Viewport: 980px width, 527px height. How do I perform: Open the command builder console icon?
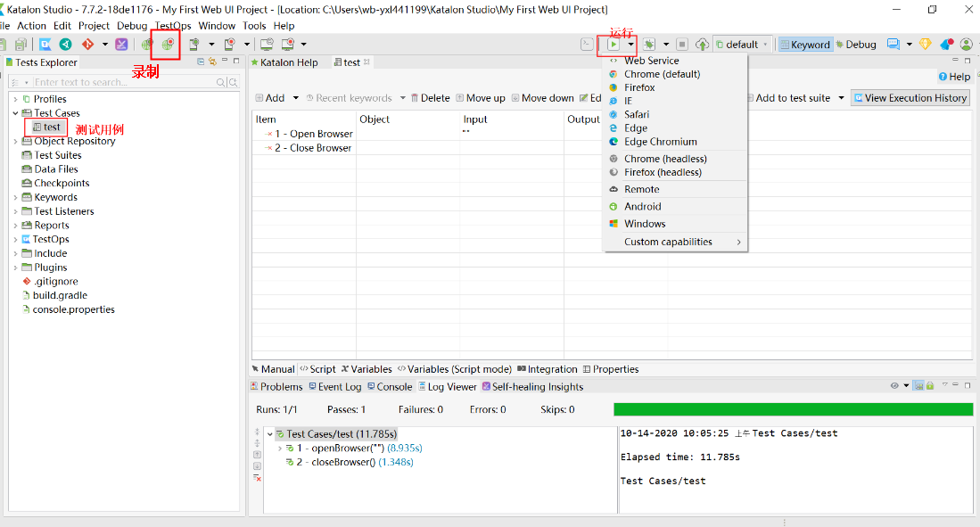click(x=586, y=45)
